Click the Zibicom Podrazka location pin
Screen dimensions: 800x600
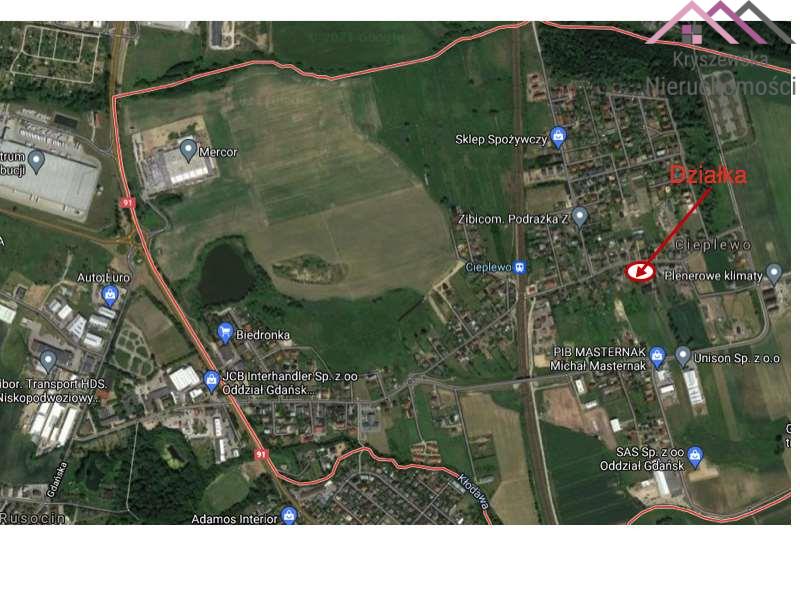tap(579, 217)
